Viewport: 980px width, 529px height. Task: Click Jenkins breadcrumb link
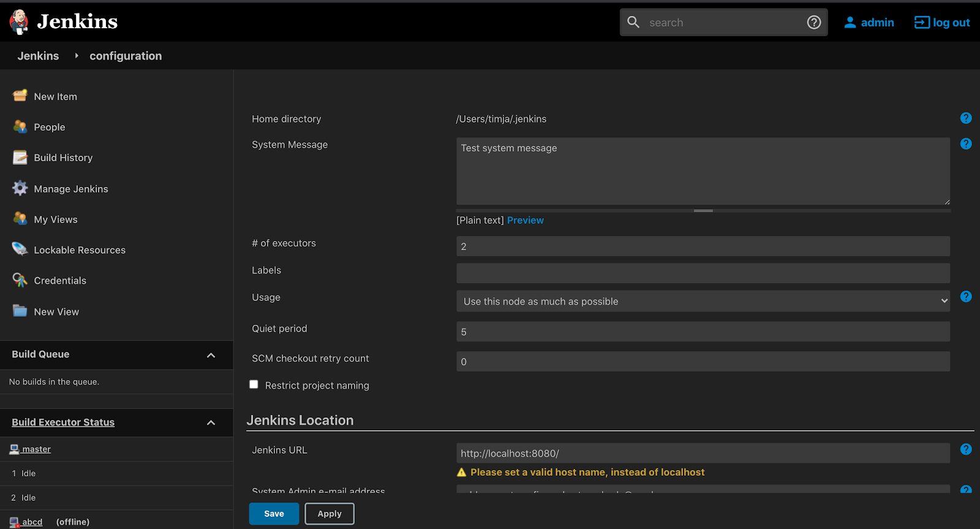coord(38,56)
